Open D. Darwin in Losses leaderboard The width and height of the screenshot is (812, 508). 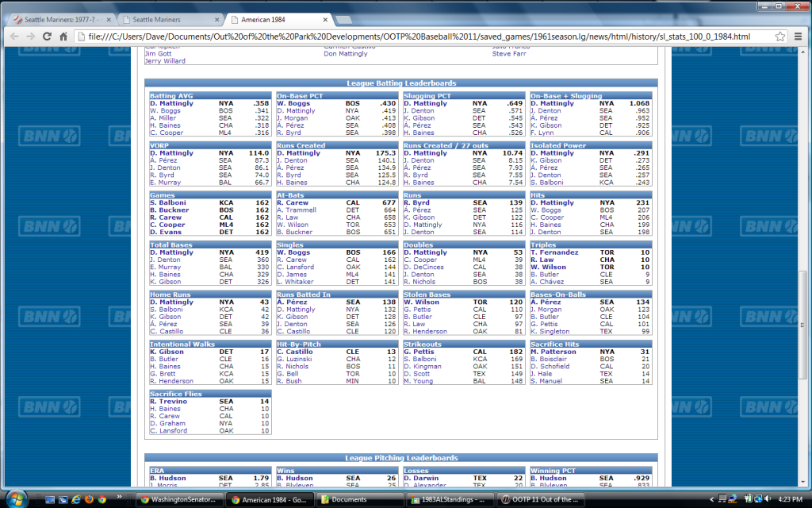click(x=421, y=479)
